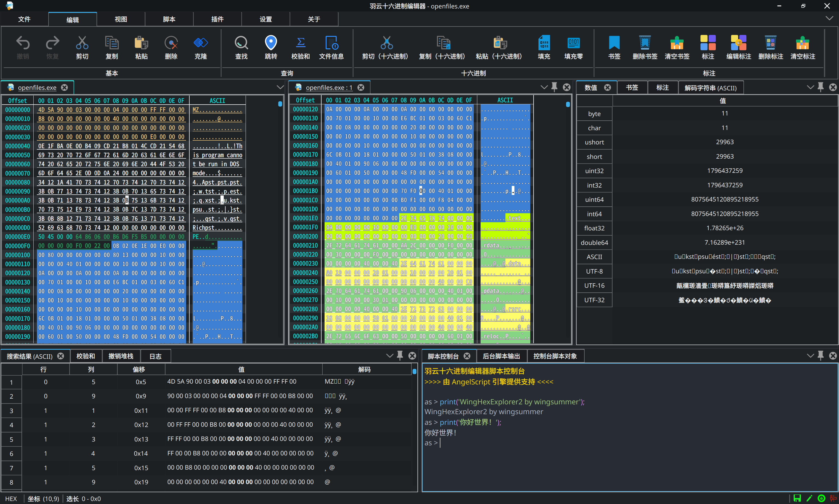Click the Clear Metadata (清空标注) icon

802,43
